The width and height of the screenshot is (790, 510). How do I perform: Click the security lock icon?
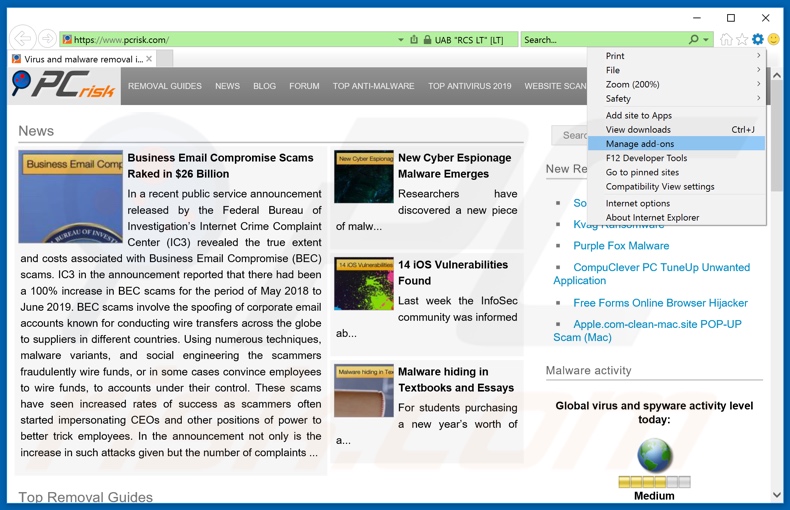tap(427, 39)
